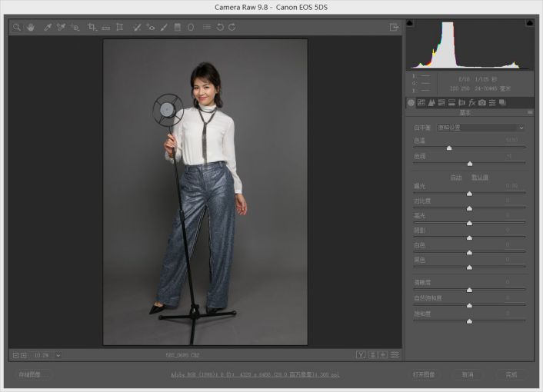The width and height of the screenshot is (543, 392).
Task: Select the Crop tool
Action: pyautogui.click(x=92, y=27)
